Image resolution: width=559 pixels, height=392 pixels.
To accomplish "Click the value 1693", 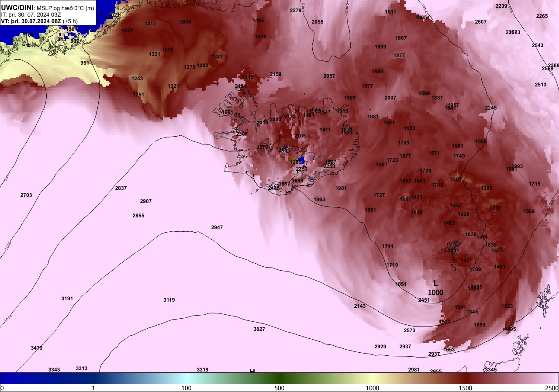I will click(x=380, y=47).
